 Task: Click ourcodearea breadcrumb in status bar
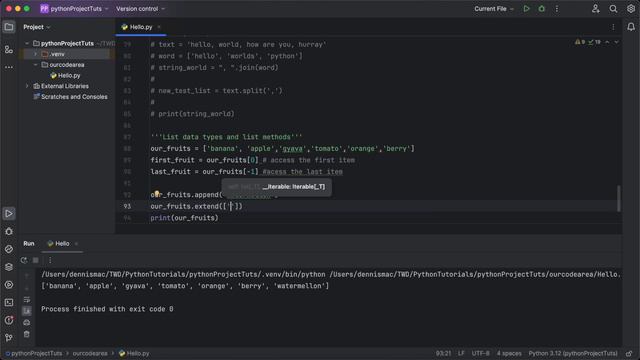pos(90,353)
